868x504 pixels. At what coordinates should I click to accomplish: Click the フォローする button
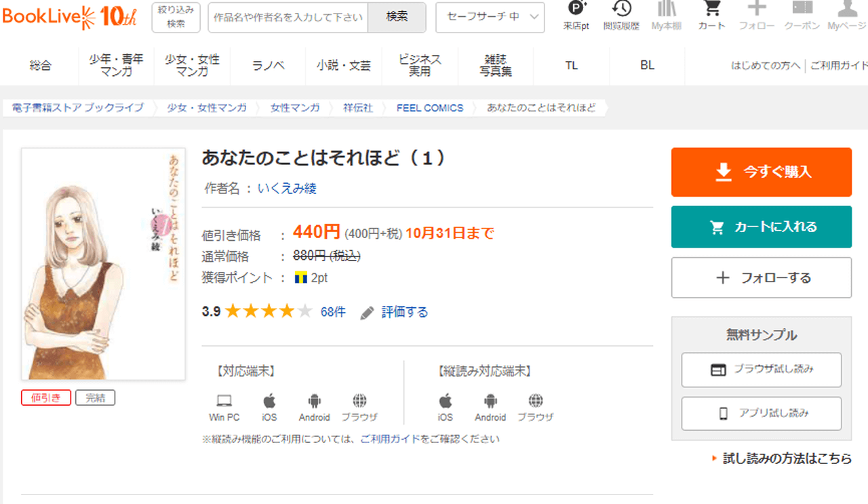point(761,277)
